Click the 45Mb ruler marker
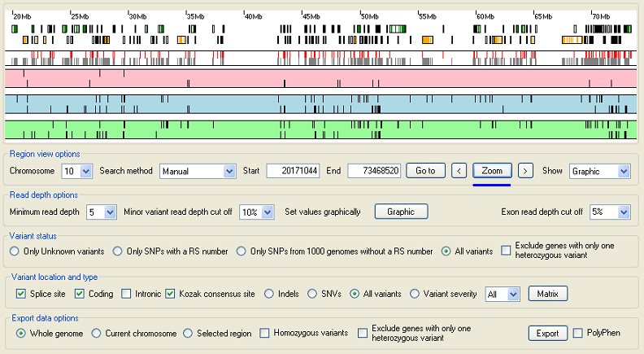The width and height of the screenshot is (644, 354). [311, 16]
